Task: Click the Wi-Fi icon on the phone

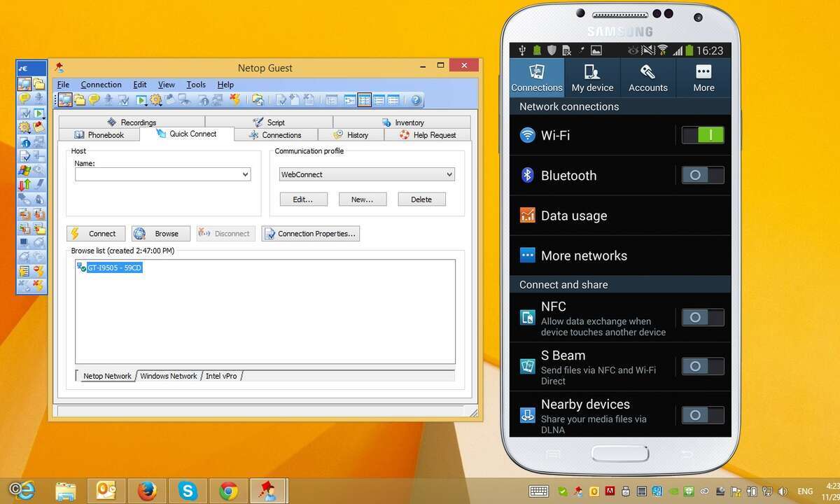Action: (528, 135)
